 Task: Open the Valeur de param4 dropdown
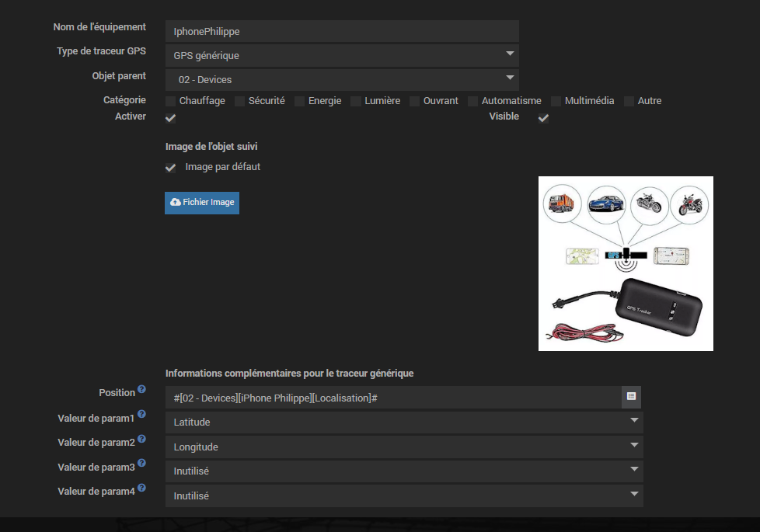404,495
